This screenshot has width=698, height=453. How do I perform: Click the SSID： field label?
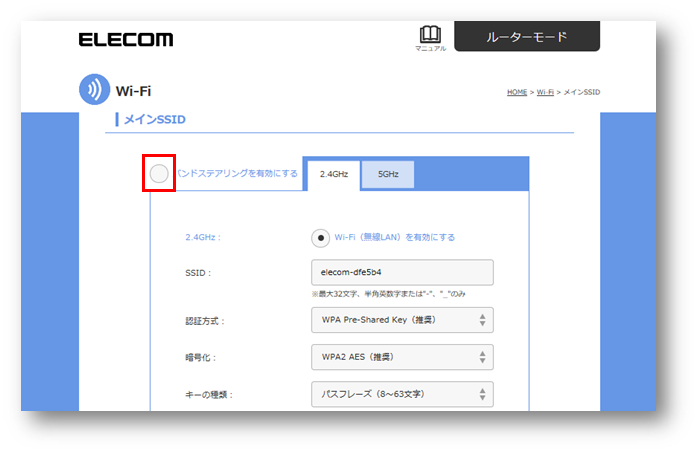click(198, 273)
